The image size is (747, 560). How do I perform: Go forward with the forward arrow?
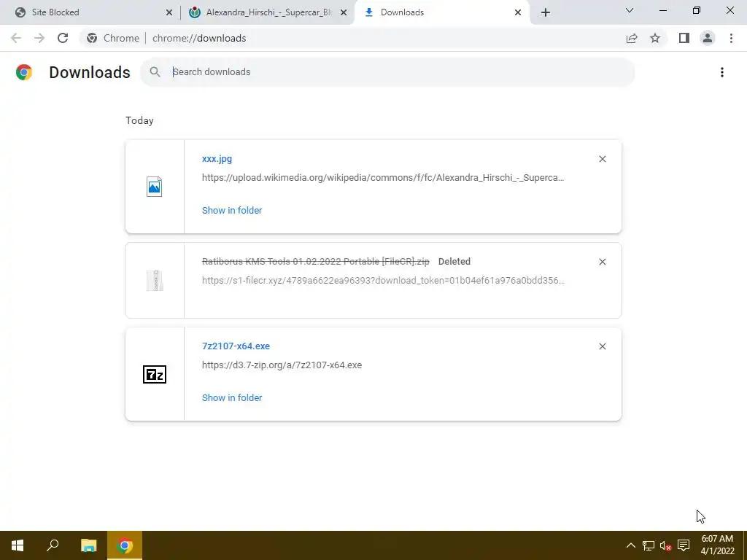(39, 38)
